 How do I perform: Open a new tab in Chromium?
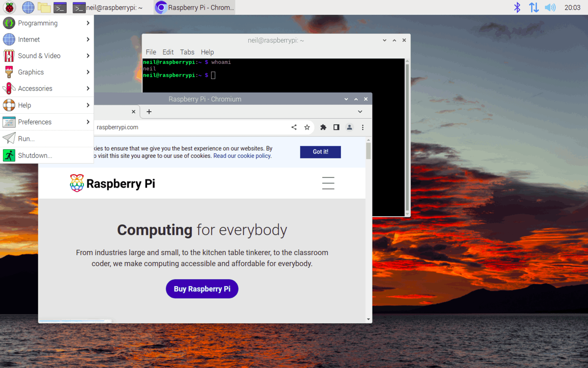click(x=149, y=112)
